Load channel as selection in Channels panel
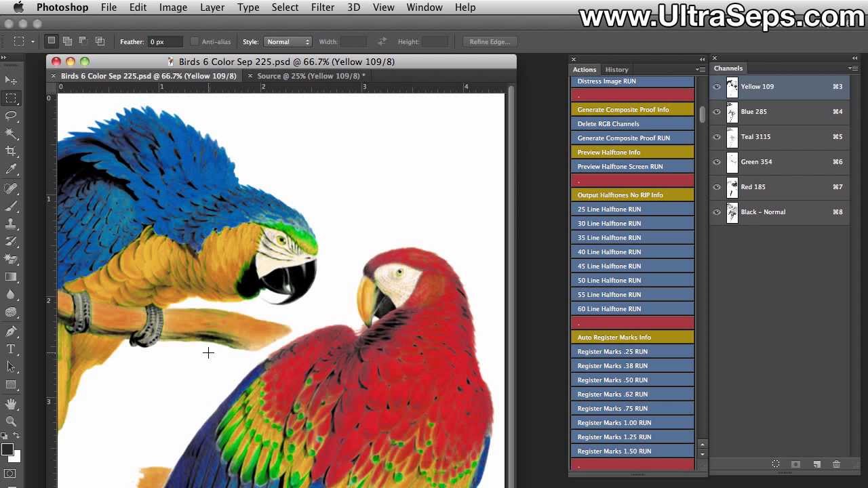The image size is (868, 488). point(776,464)
